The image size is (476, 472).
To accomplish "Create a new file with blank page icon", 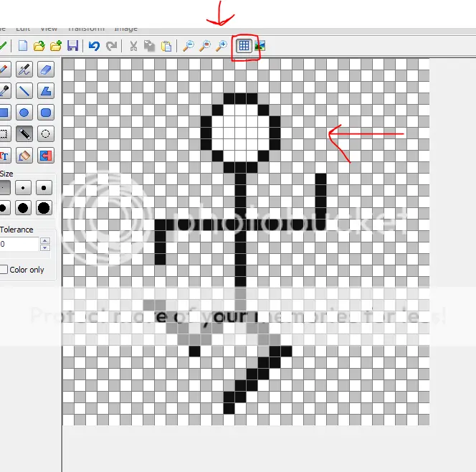I will (23, 46).
